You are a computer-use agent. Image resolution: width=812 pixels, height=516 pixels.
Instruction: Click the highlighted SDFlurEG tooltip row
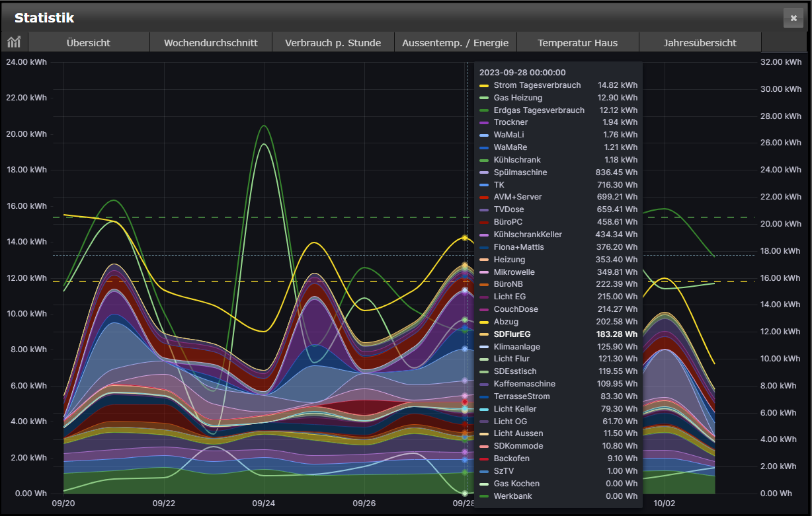tap(512, 334)
